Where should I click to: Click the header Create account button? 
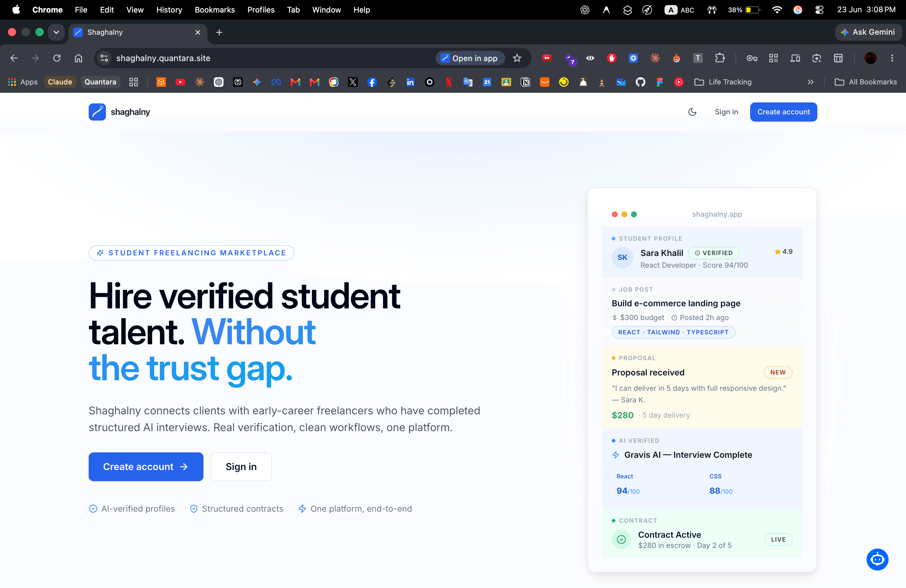coord(783,112)
